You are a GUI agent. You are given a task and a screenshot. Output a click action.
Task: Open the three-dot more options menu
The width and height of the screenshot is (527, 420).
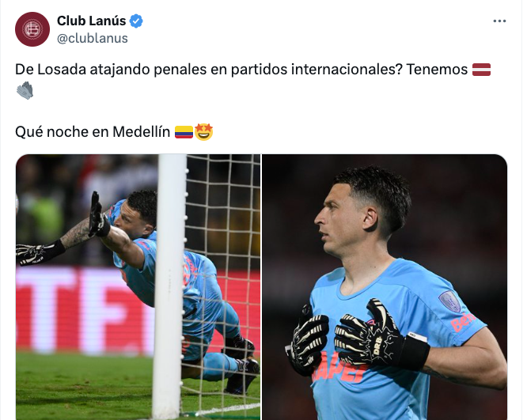click(499, 21)
